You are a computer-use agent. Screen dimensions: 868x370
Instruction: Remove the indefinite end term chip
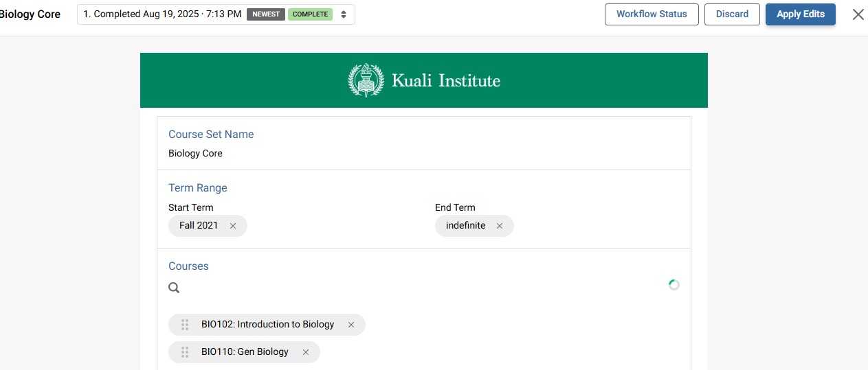[x=500, y=226]
